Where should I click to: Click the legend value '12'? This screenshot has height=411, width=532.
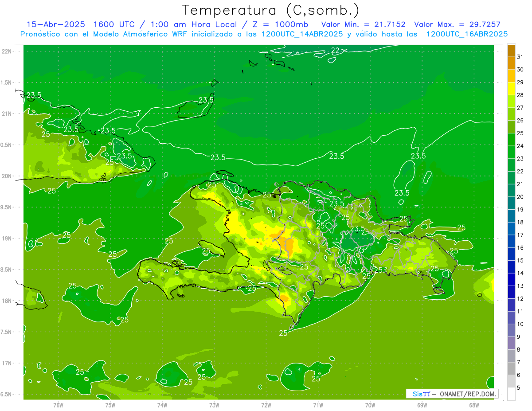(x=520, y=299)
